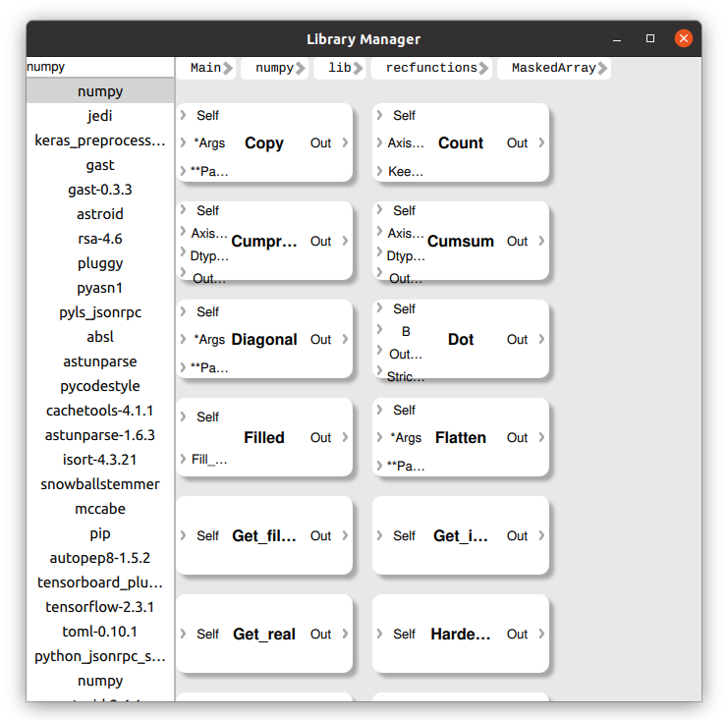Select tensorboard_plu... library entry

(x=100, y=582)
